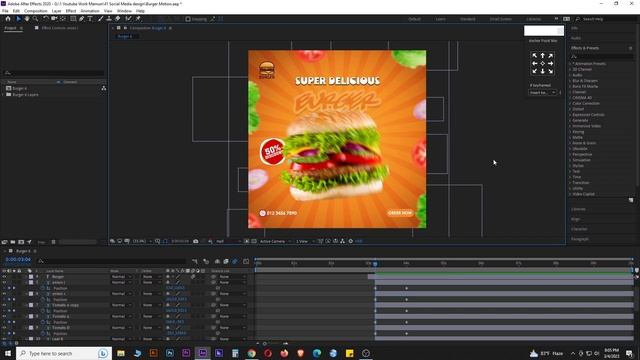640x360 pixels.
Task: Hide the Tomato 4 copy layer
Action: (4, 305)
